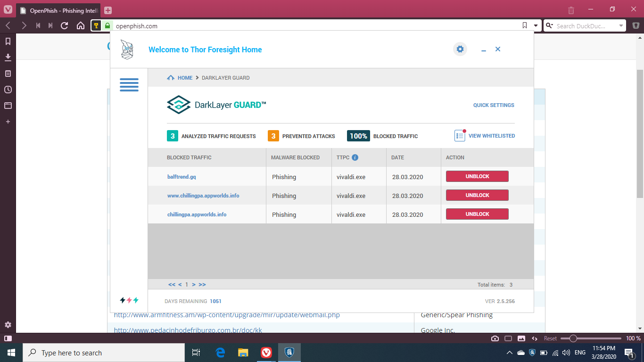This screenshot has height=362, width=644.
Task: Open volume control in system tray
Action: pos(566,353)
